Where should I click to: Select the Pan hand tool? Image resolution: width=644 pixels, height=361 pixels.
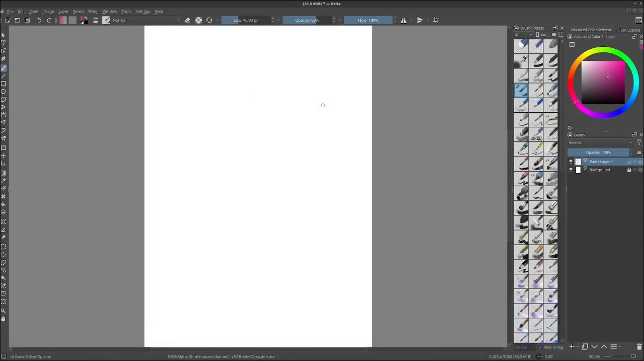(x=4, y=319)
